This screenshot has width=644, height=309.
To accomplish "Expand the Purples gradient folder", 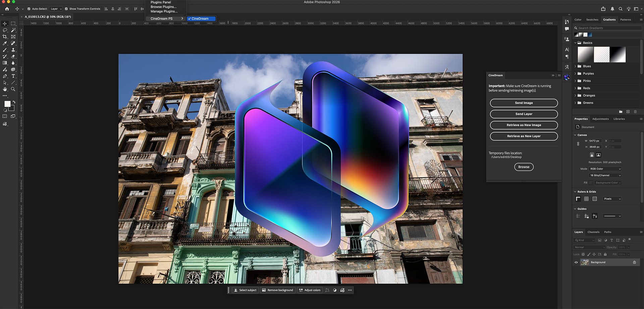I will click(575, 74).
